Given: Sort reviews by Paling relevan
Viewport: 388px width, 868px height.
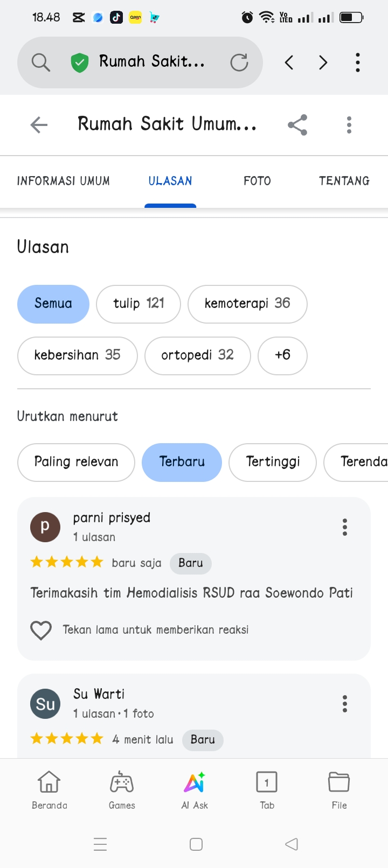Looking at the screenshot, I should 76,462.
